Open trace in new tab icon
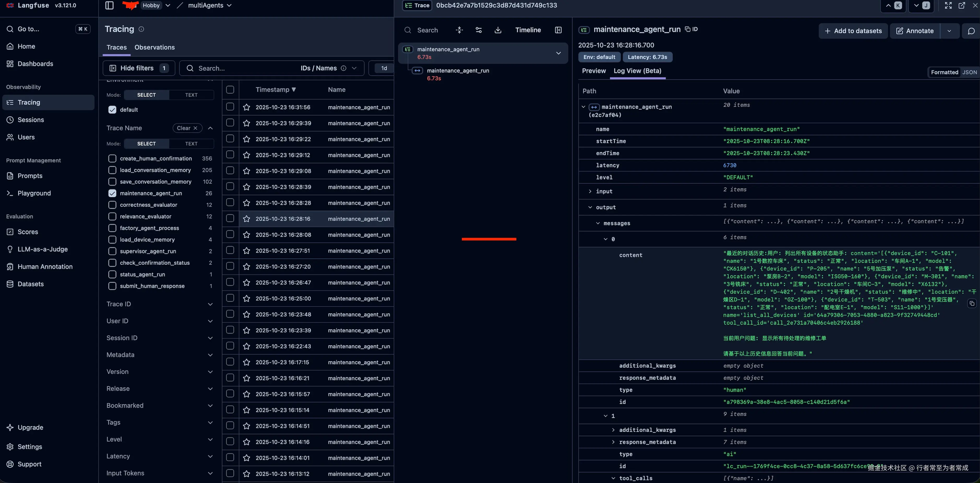 pos(961,5)
